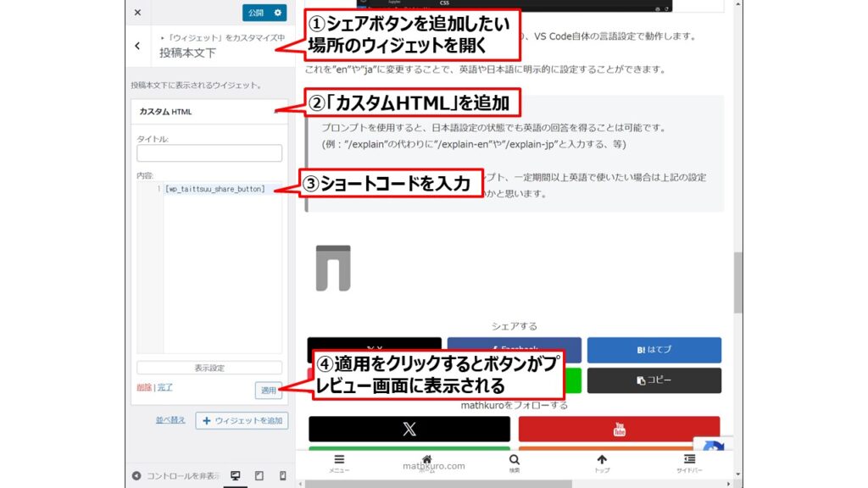Switch preview to mobile device icon
The height and width of the screenshot is (488, 868).
pos(283,475)
